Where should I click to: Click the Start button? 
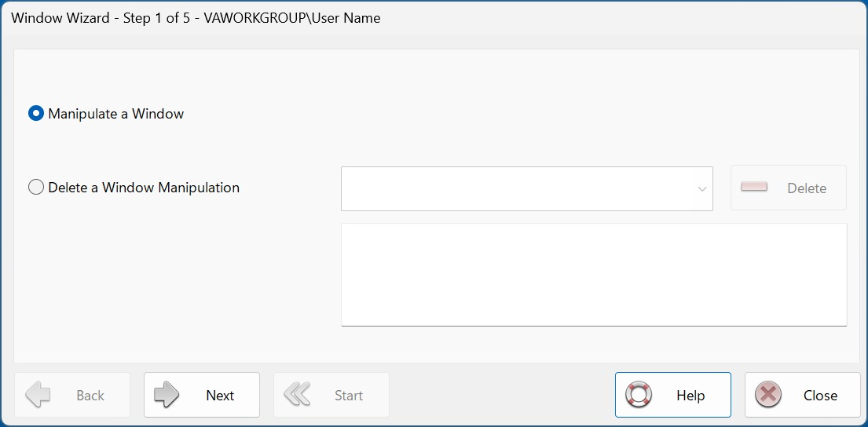[x=331, y=395]
